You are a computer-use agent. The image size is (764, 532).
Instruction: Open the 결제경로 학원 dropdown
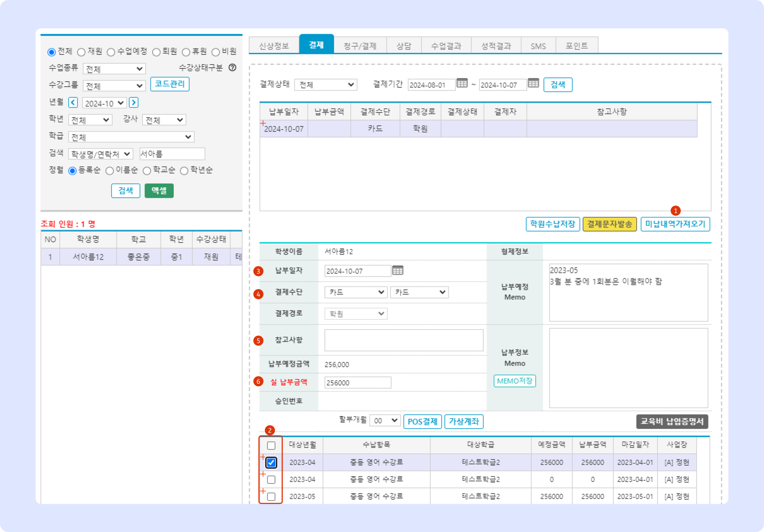356,314
